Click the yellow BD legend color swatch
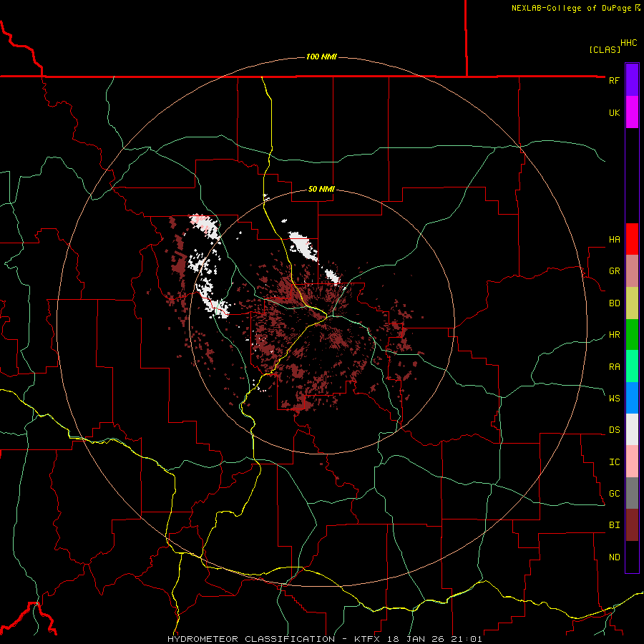 pos(632,303)
